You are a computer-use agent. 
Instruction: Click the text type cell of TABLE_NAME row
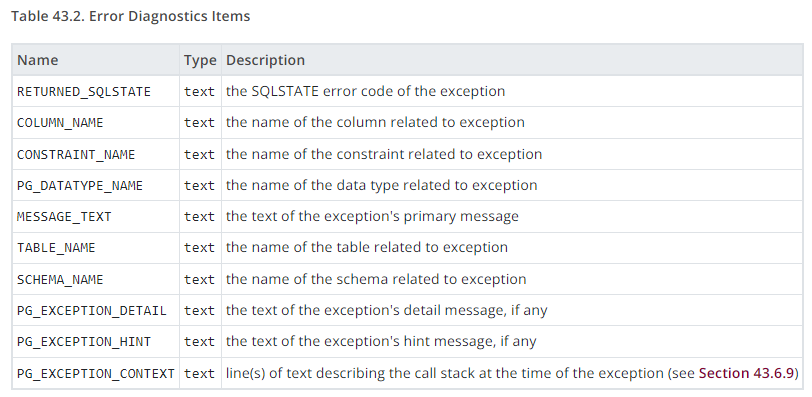pos(199,248)
